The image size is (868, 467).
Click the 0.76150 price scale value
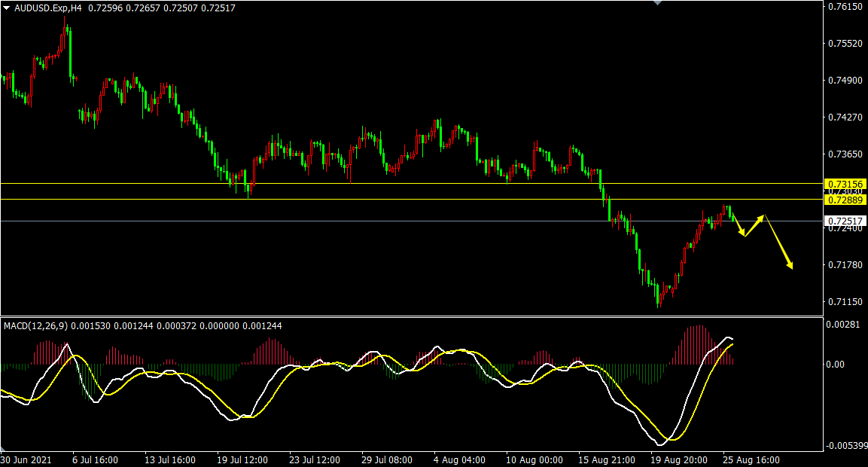pos(845,7)
